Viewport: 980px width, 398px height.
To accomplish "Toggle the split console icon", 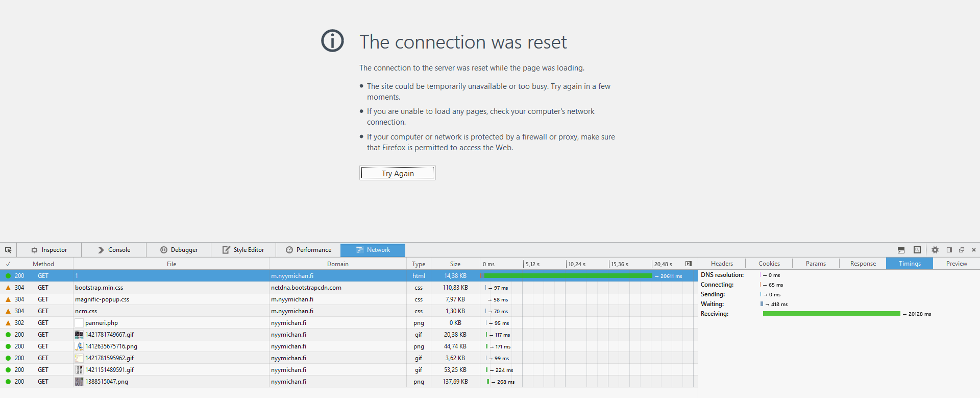I will pyautogui.click(x=901, y=250).
